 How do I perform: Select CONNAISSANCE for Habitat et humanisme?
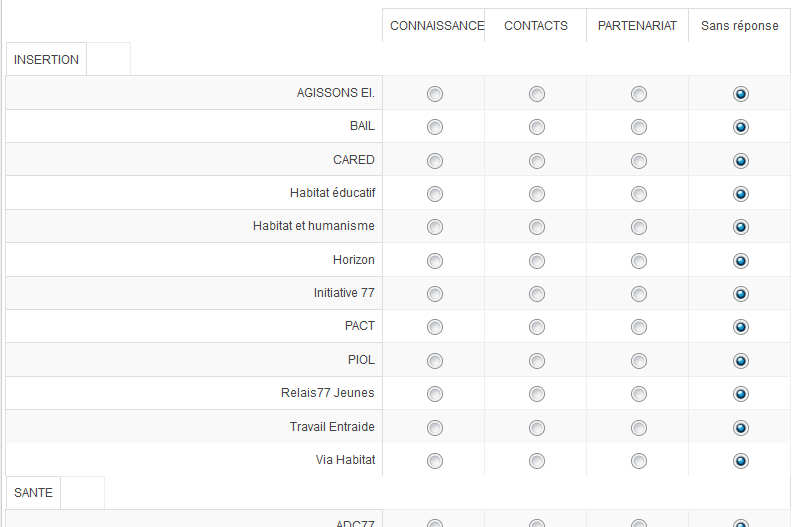pos(435,227)
